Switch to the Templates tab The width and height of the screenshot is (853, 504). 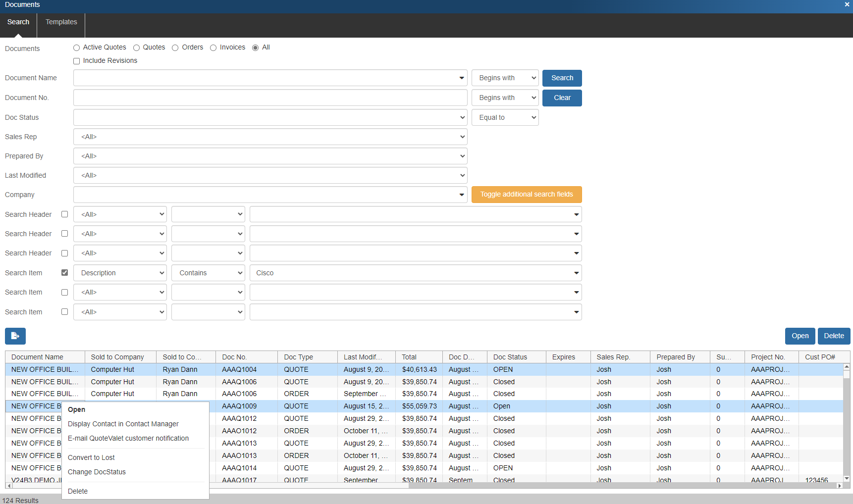click(61, 22)
